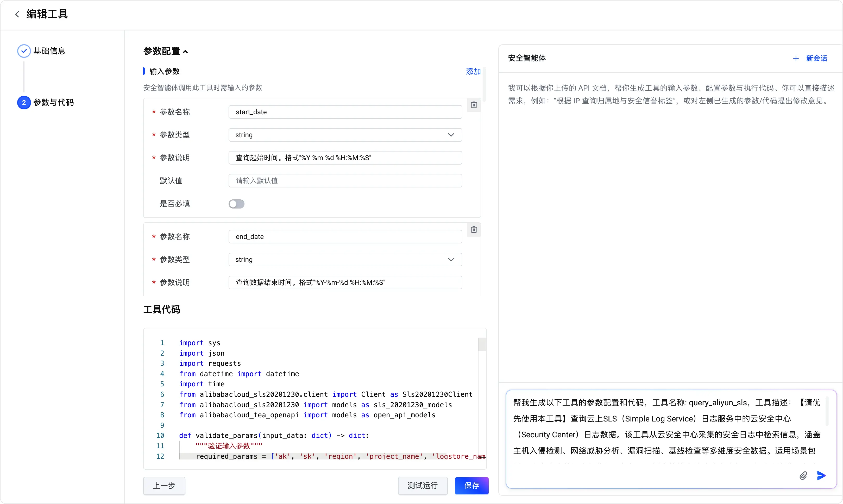Viewport: 843px width, 504px height.
Task: Start a 新会话 in the agent panel
Action: pos(816,58)
